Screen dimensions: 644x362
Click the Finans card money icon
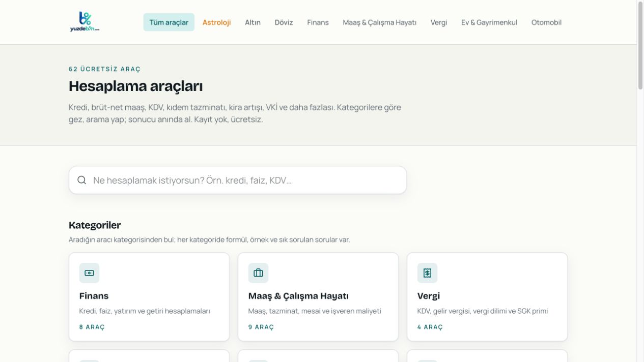tap(89, 273)
